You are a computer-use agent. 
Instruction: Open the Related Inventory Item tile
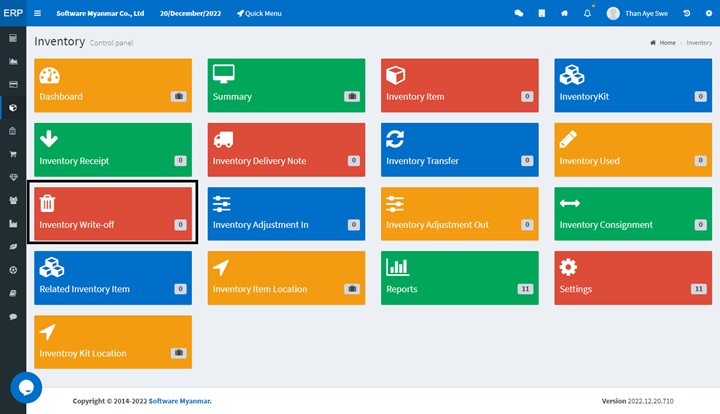[x=113, y=278]
